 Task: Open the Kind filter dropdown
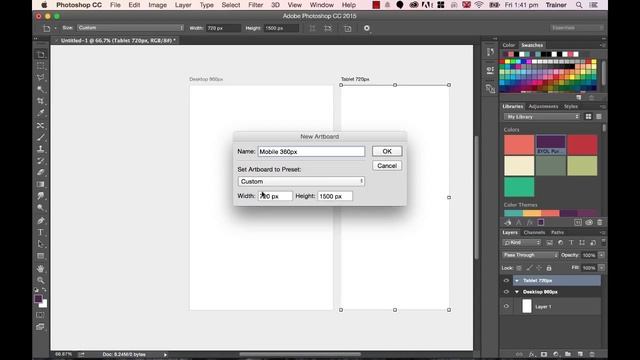point(522,243)
